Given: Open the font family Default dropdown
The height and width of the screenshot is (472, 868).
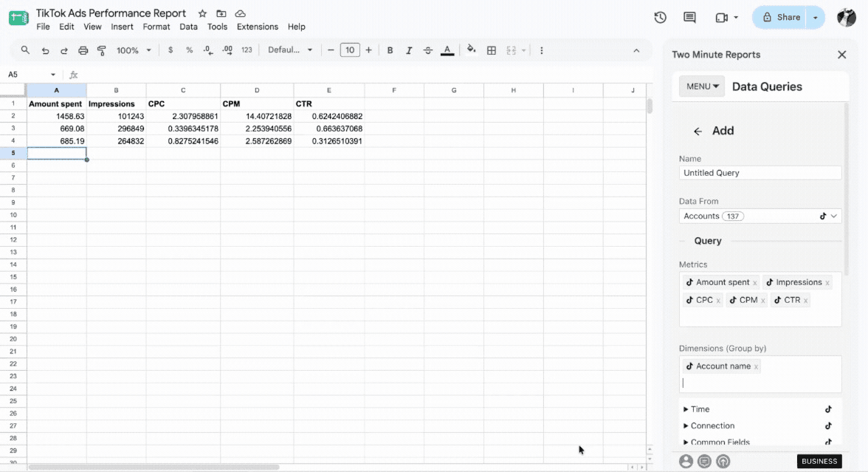Looking at the screenshot, I should 290,50.
